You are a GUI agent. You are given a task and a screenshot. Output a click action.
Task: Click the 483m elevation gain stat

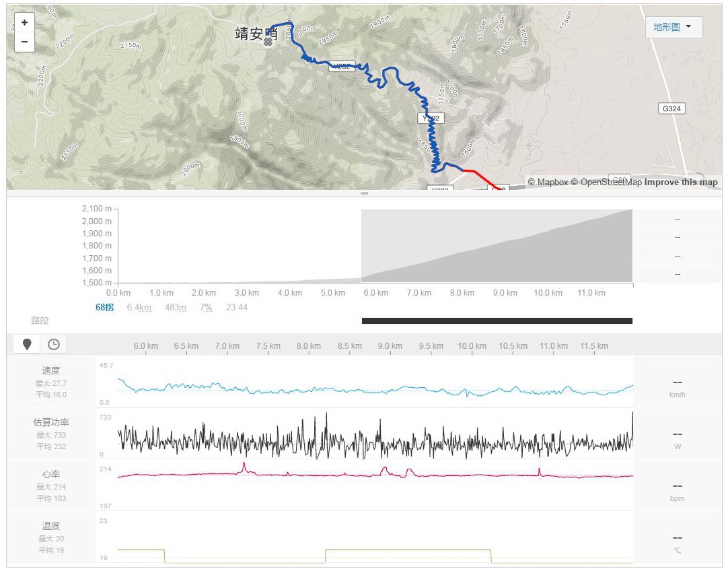coord(176,308)
